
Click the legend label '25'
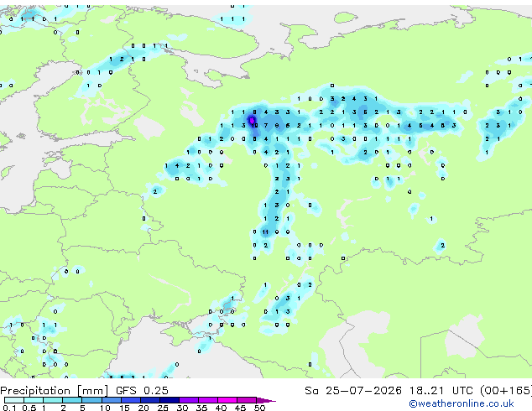(x=163, y=408)
